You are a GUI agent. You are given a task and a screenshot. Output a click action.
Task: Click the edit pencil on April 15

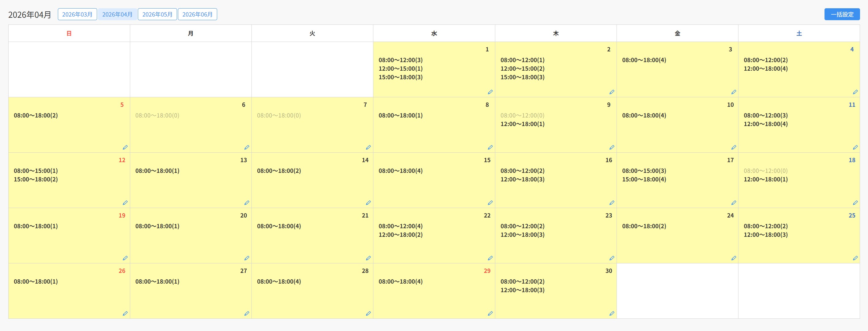[490, 203]
